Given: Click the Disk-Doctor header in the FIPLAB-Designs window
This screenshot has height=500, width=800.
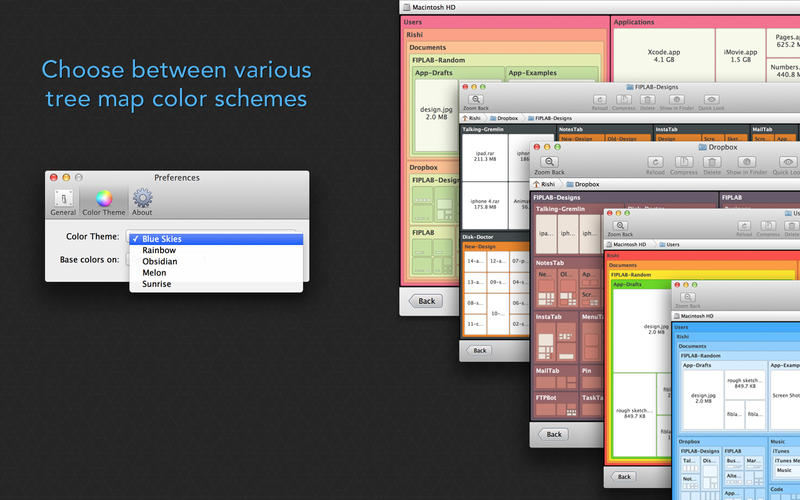Looking at the screenshot, I should tap(478, 237).
